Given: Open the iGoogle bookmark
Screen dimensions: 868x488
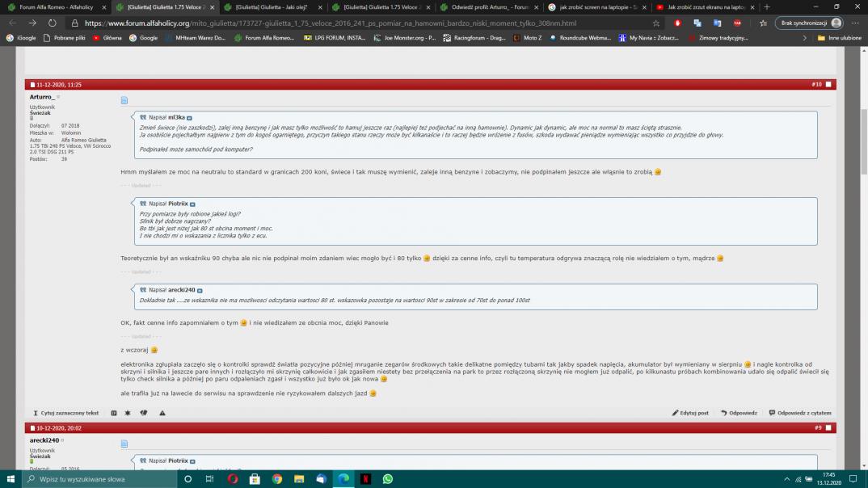Looking at the screenshot, I should [x=21, y=38].
